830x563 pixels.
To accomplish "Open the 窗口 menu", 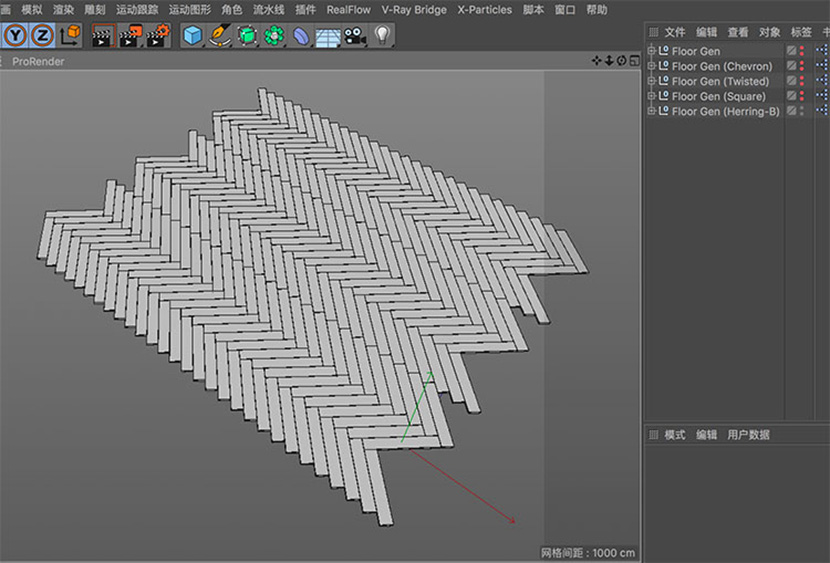I will [565, 10].
